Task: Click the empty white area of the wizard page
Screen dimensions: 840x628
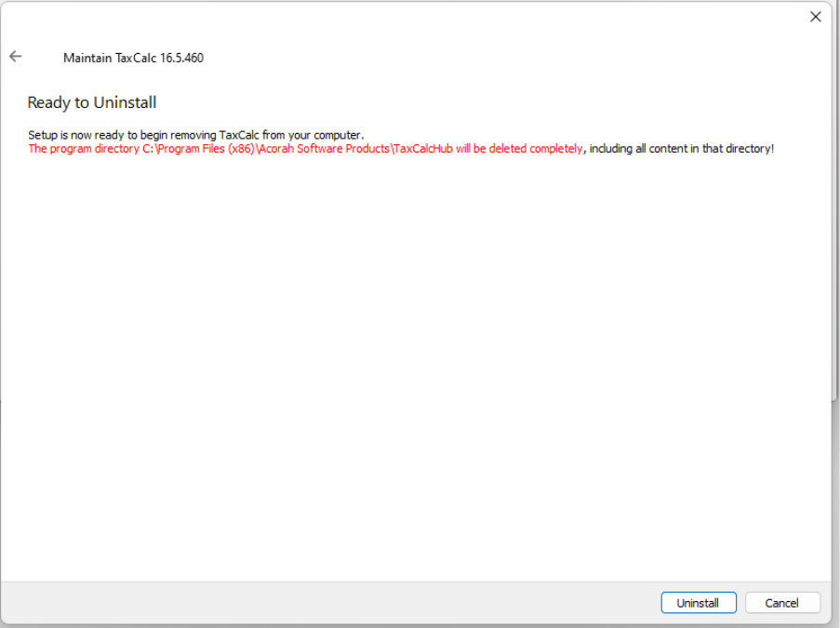Action: click(x=419, y=372)
